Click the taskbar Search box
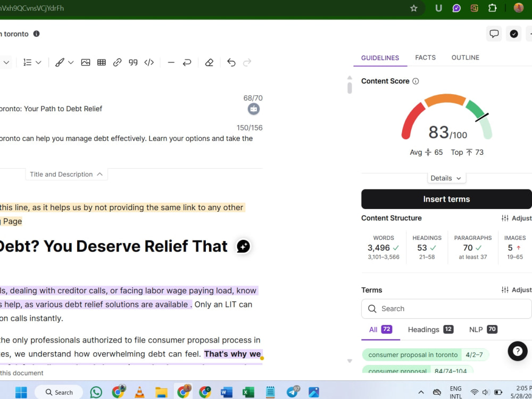The height and width of the screenshot is (399, 532). [59, 392]
